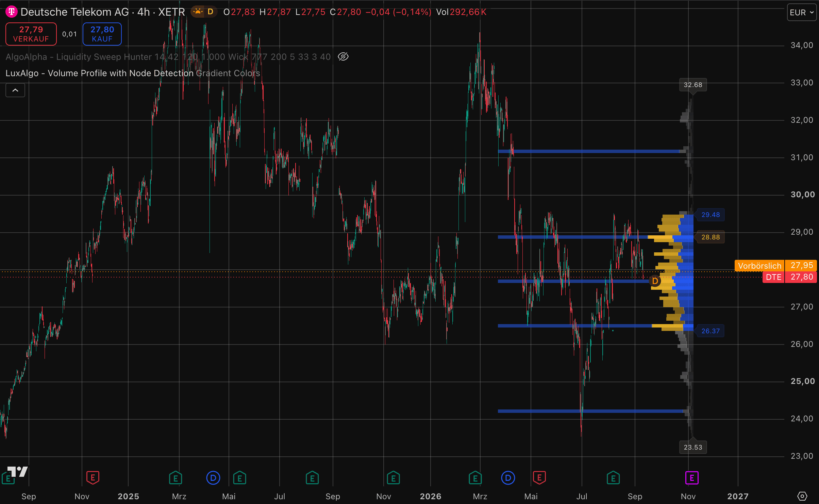Click the red DTE 27,80 price label
819x504 pixels.
coord(789,277)
